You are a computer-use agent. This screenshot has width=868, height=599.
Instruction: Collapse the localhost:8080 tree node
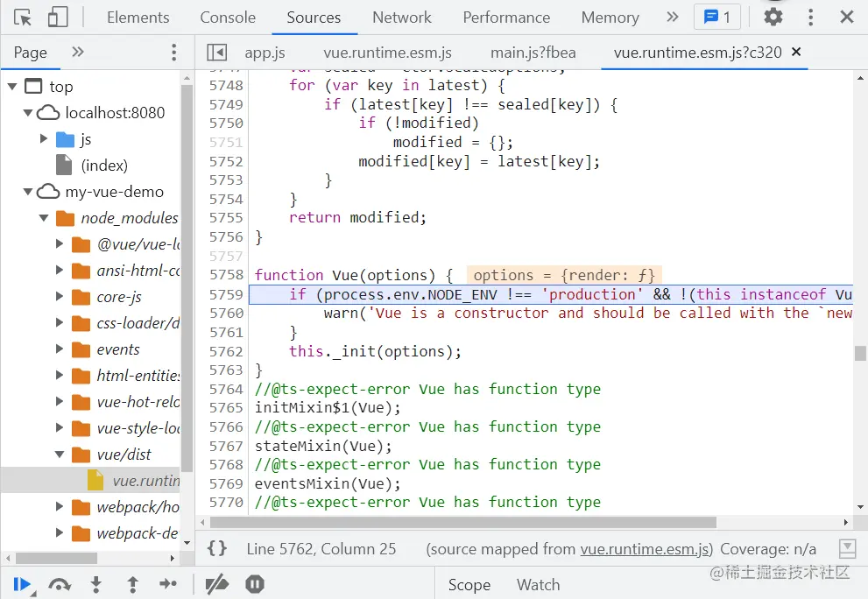point(28,113)
